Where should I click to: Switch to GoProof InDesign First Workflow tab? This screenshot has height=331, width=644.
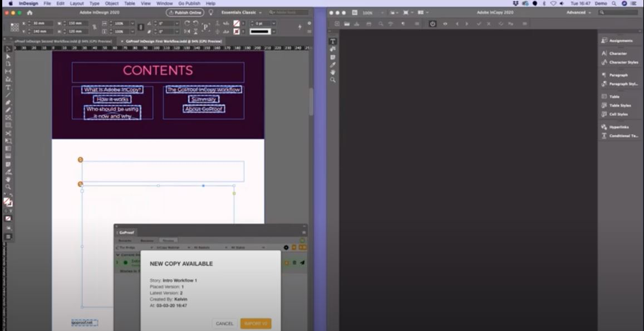(171, 41)
